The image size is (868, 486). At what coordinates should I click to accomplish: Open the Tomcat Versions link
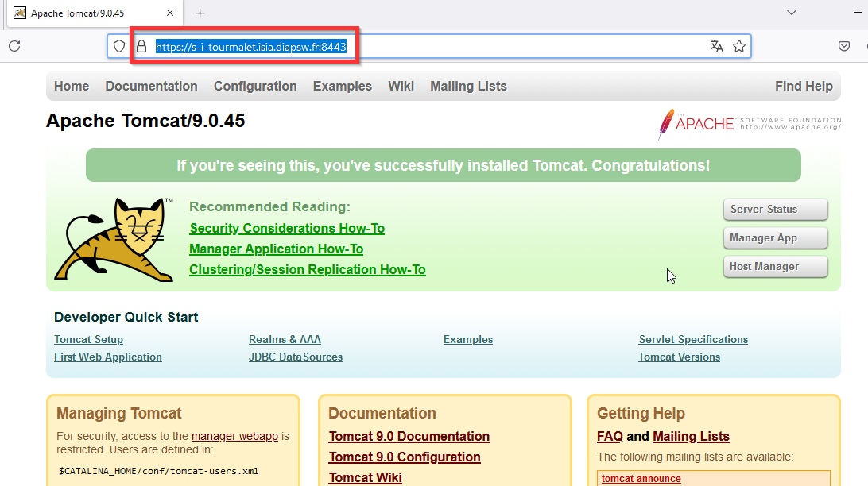click(679, 357)
